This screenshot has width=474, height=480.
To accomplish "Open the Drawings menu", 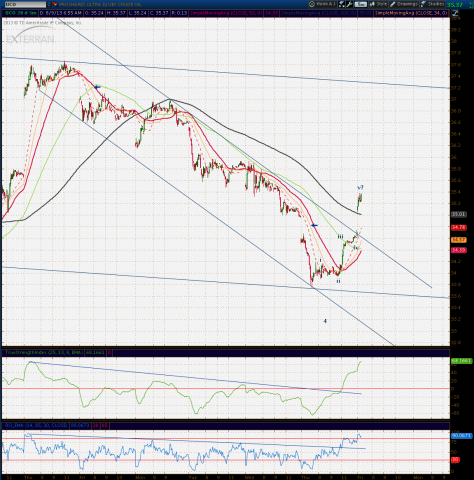I will [404, 4].
